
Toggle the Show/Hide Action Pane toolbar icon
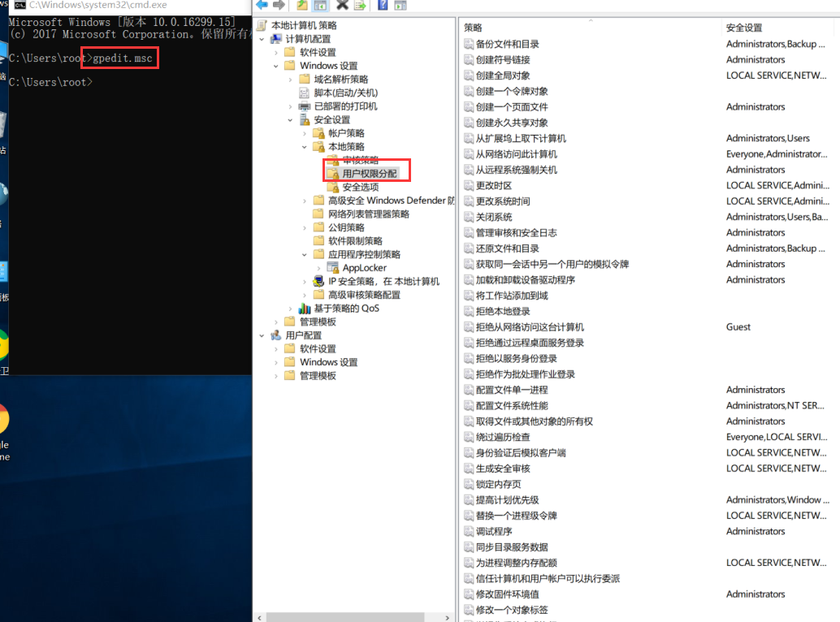click(x=401, y=6)
